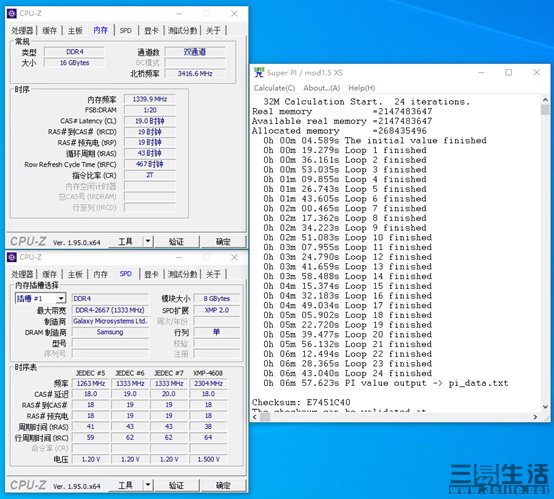Click the 确定 button in the bottom CPU-Z window

tap(223, 485)
